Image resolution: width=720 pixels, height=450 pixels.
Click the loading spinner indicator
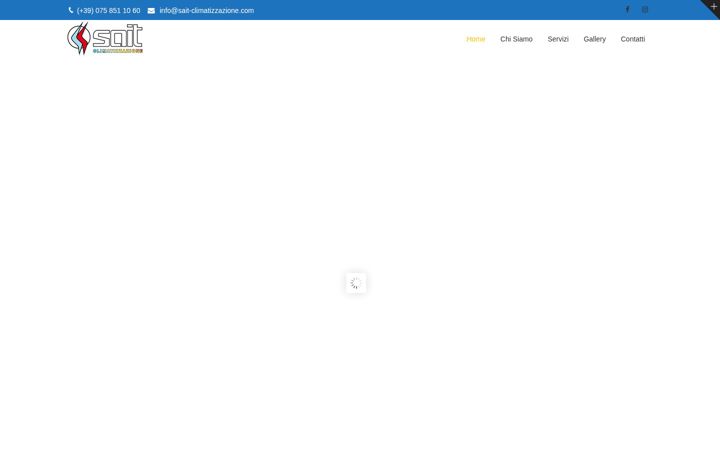[x=356, y=283]
